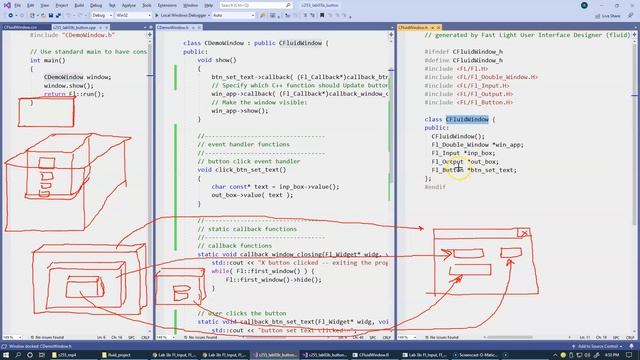This screenshot has height=360, width=640.
Task: Open the Debug configuration dropdown
Action: [102, 16]
